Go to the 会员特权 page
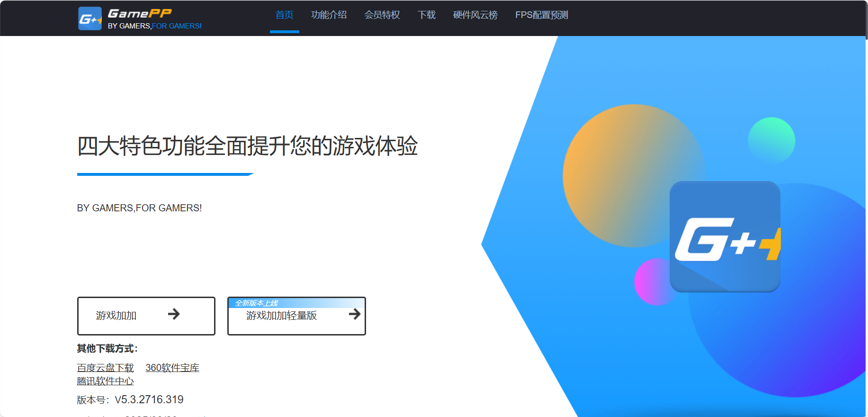Image resolution: width=868 pixels, height=417 pixels. coord(382,15)
